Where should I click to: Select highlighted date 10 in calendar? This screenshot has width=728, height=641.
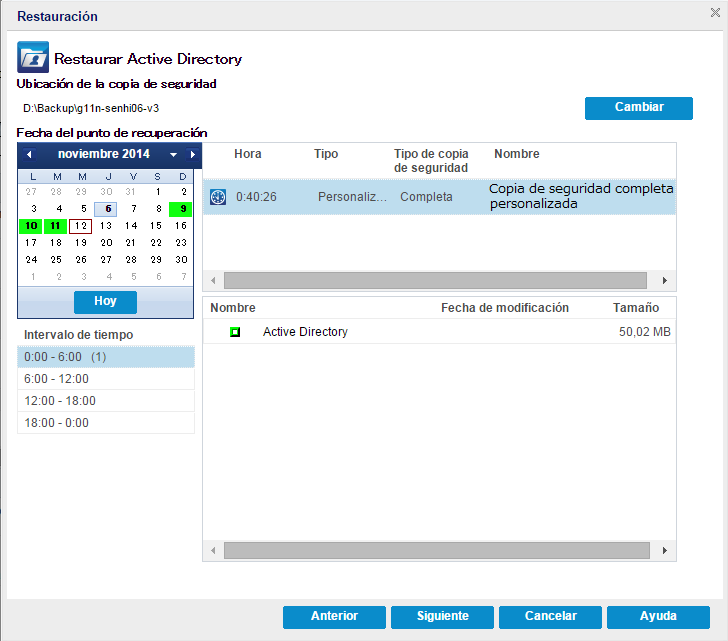pos(31,226)
